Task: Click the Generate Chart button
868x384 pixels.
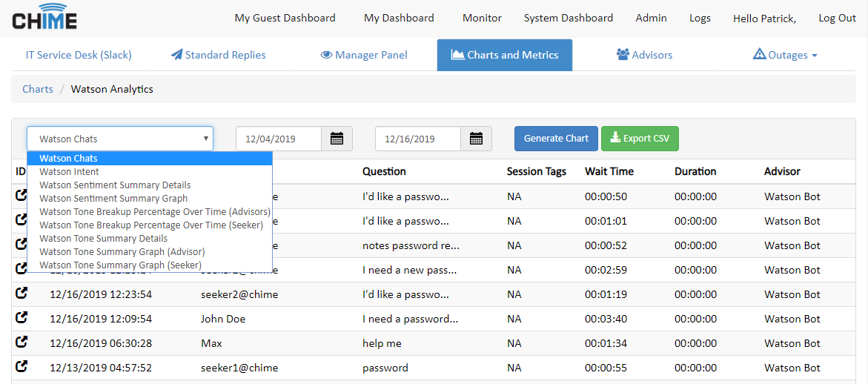Action: point(556,139)
